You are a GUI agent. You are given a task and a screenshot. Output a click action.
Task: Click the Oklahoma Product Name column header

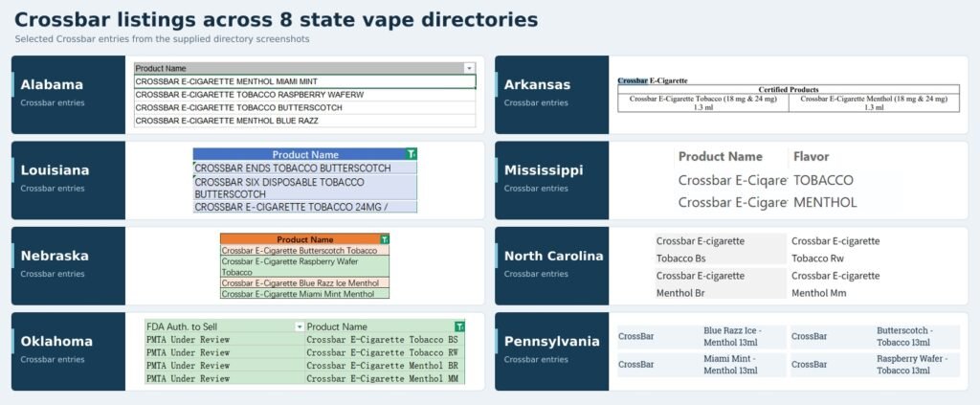(x=385, y=326)
